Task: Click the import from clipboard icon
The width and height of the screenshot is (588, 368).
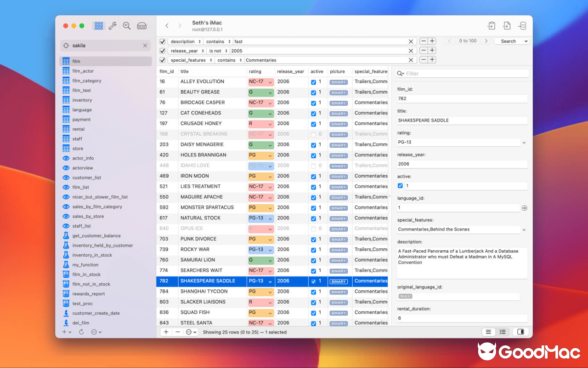Action: point(491,26)
